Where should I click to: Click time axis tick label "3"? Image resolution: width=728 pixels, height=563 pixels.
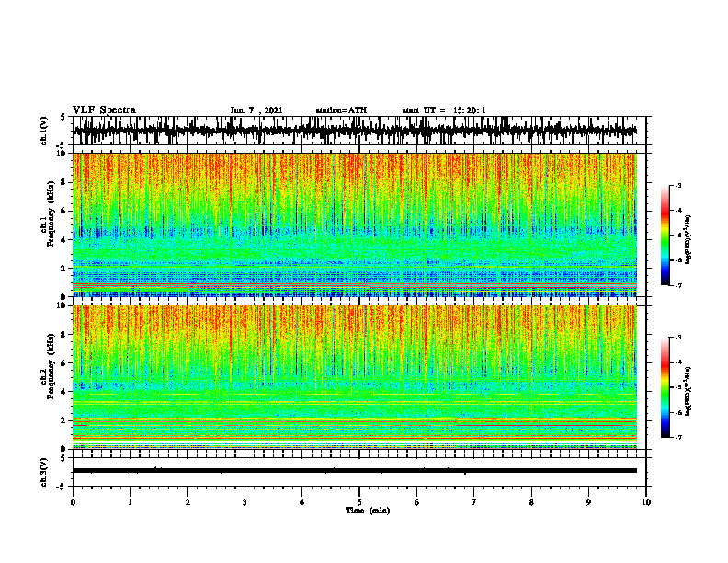pos(245,502)
